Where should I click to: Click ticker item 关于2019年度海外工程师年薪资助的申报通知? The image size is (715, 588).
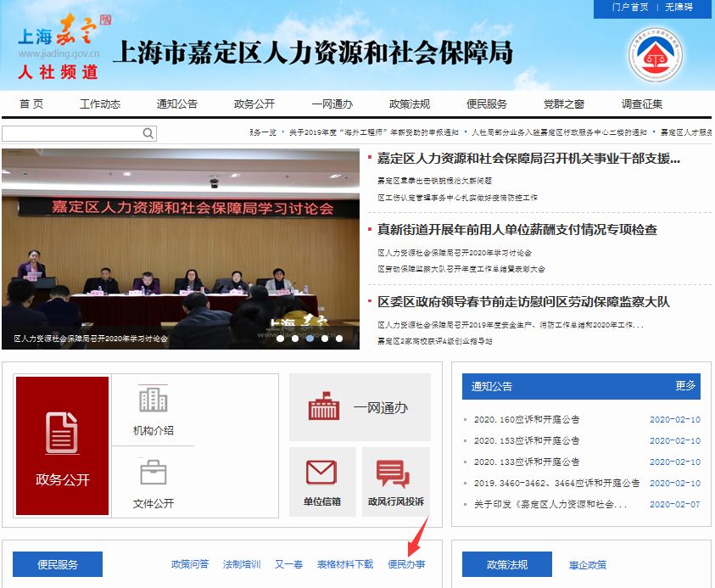pos(373,132)
